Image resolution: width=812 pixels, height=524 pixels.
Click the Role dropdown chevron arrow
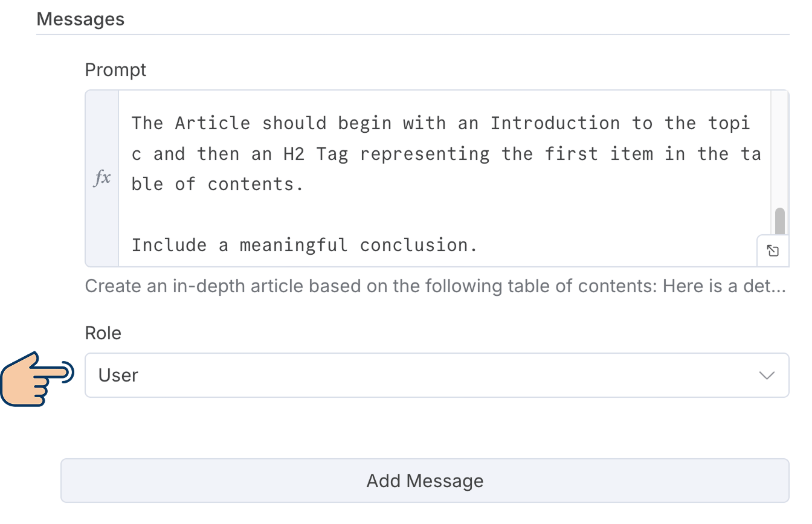coord(767,375)
